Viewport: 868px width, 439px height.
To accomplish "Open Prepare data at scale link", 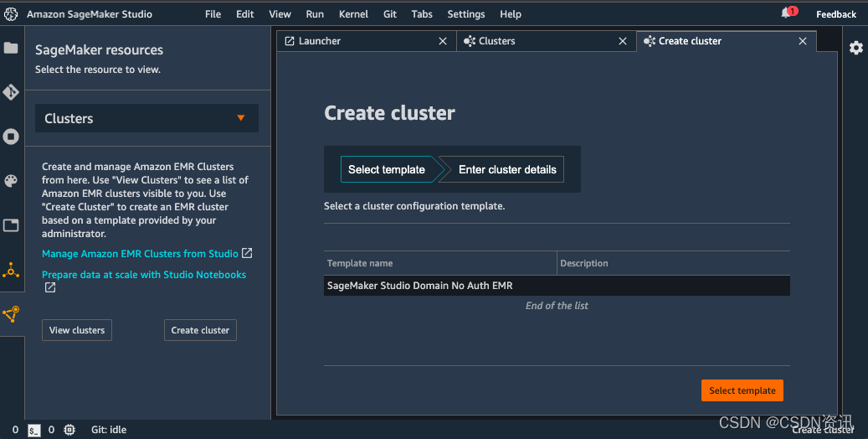I will [x=144, y=275].
